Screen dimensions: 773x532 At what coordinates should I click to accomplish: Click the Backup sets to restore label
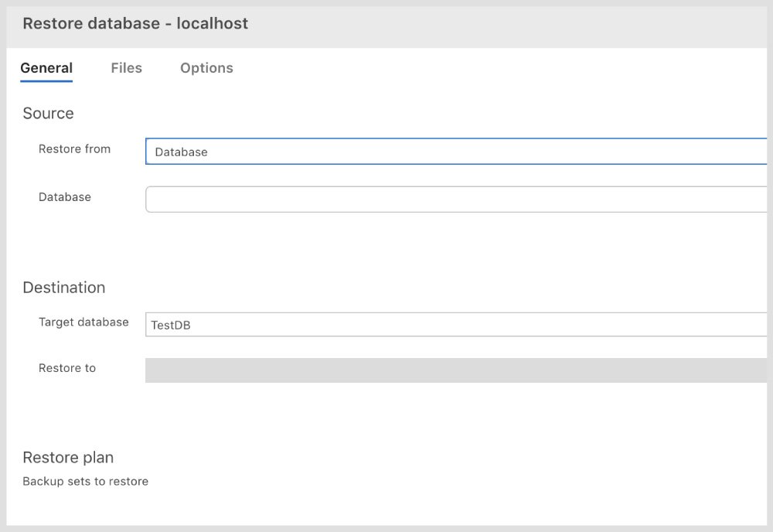point(85,481)
